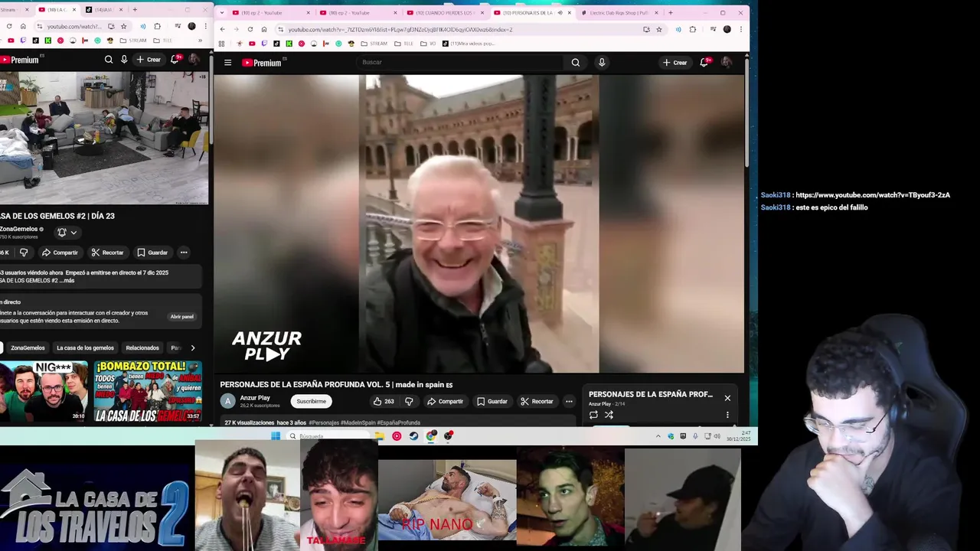The height and width of the screenshot is (551, 980).
Task: Select the 'La casa de los gemelos' chip
Action: (x=85, y=347)
